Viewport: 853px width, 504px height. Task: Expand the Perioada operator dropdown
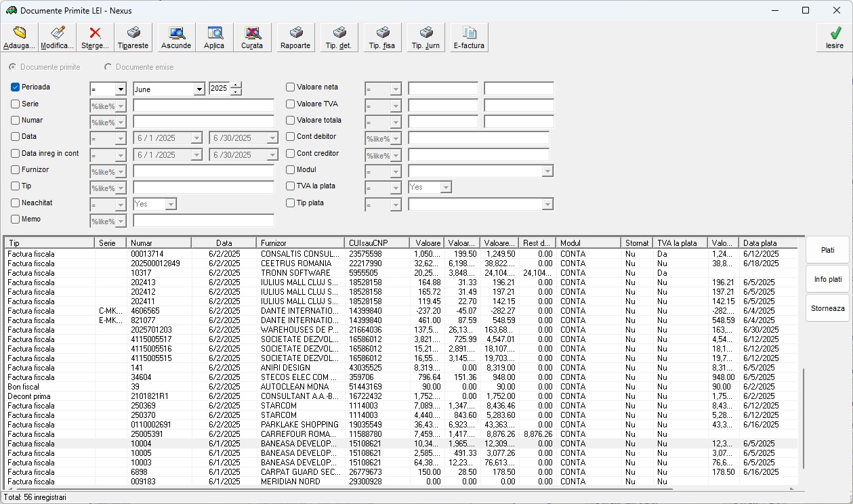pyautogui.click(x=121, y=89)
